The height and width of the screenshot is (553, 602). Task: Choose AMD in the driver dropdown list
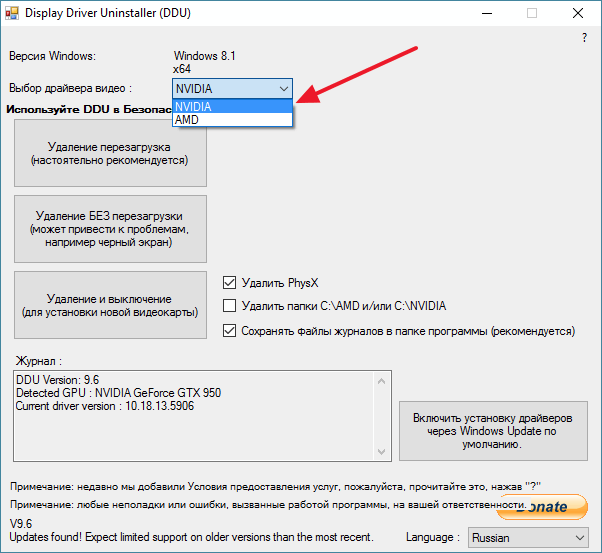coord(232,119)
